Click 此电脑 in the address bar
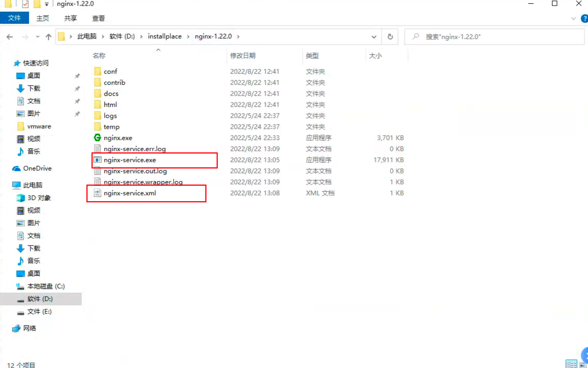The height and width of the screenshot is (368, 588). click(x=87, y=36)
